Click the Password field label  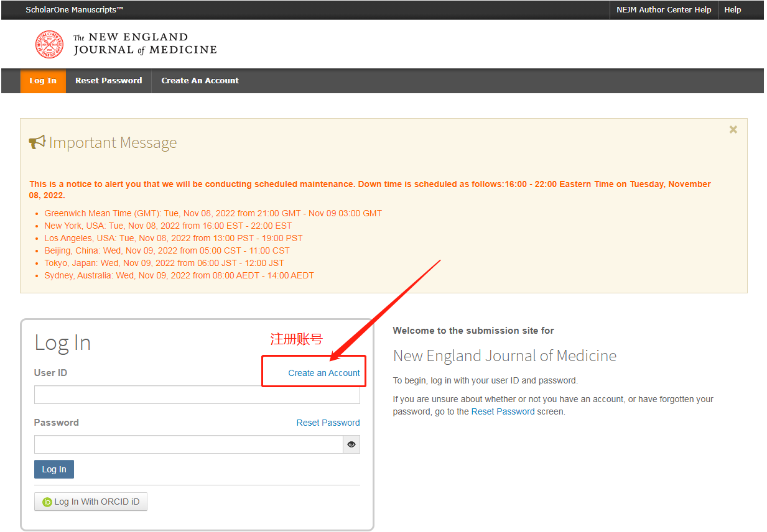pyautogui.click(x=57, y=423)
